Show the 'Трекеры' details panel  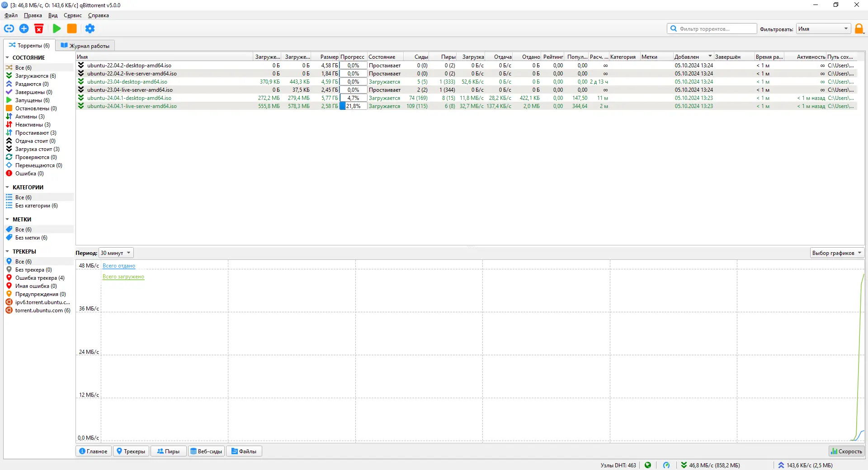click(x=131, y=451)
